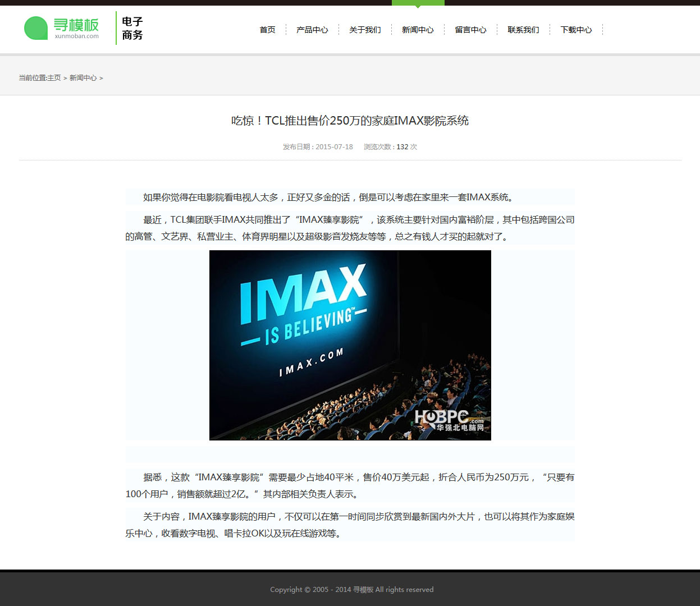Viewport: 700px width, 606px height.
Task: Go to the 联系我们 page
Action: tap(523, 30)
